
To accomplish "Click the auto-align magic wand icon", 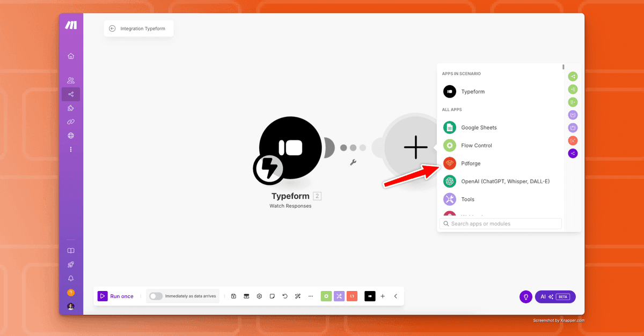I will (298, 296).
